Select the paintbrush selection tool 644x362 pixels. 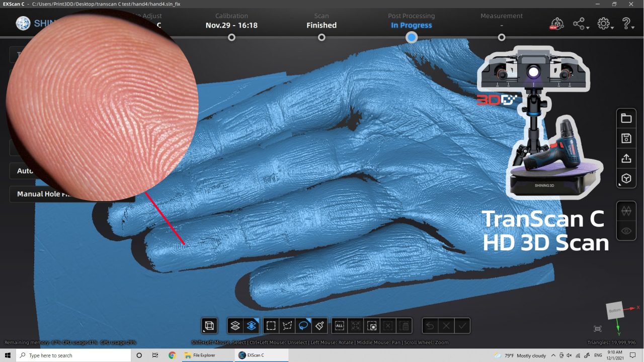(x=319, y=325)
